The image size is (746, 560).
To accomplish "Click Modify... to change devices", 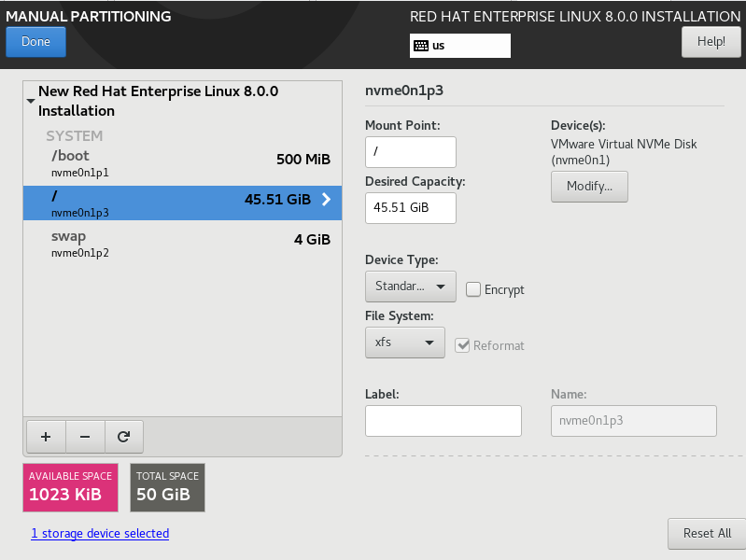I will pos(589,187).
